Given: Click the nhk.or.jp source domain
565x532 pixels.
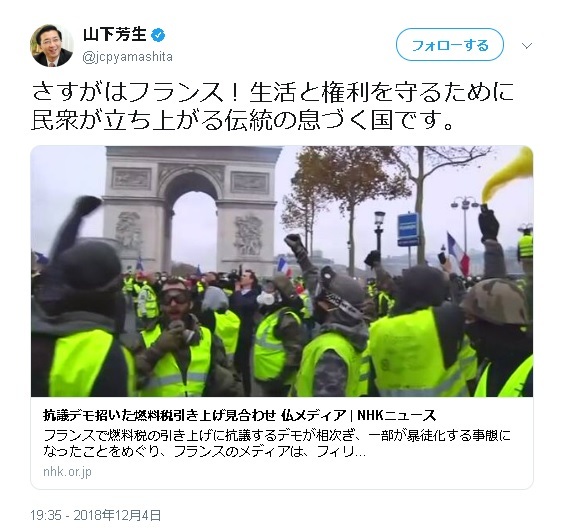Looking at the screenshot, I should pyautogui.click(x=67, y=471).
